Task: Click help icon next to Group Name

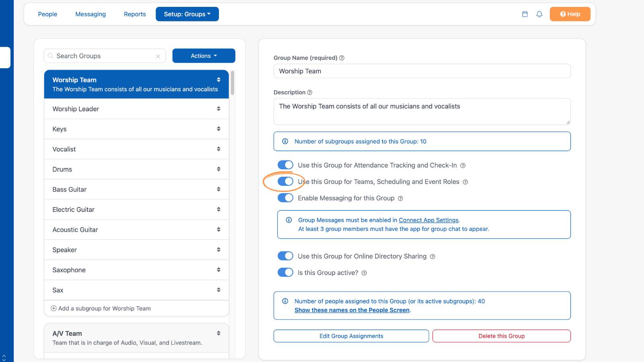Action: pyautogui.click(x=342, y=58)
